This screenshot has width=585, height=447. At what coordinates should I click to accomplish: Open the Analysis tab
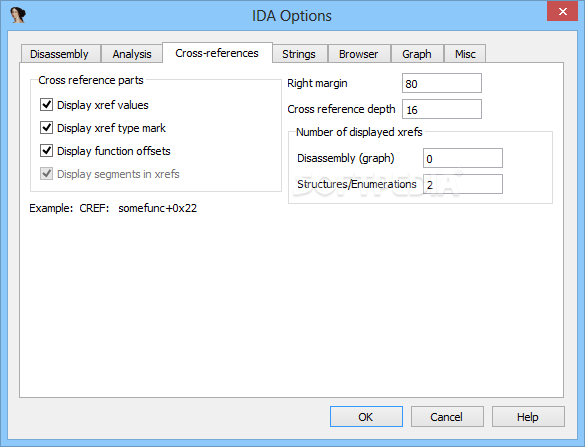click(132, 54)
